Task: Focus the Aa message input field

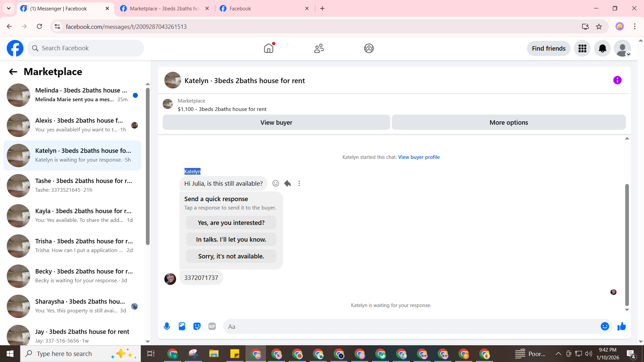Action: click(x=409, y=326)
